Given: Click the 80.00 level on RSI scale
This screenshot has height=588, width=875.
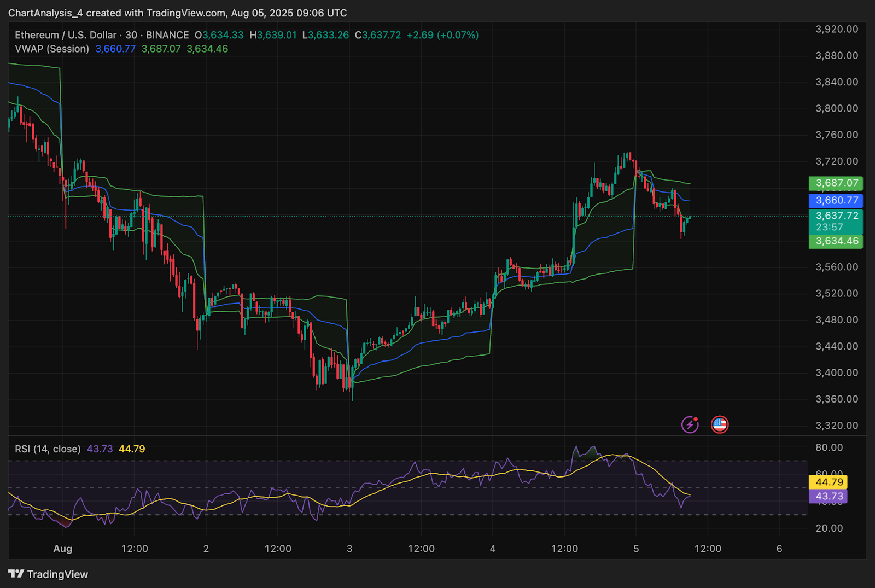Looking at the screenshot, I should click(829, 447).
